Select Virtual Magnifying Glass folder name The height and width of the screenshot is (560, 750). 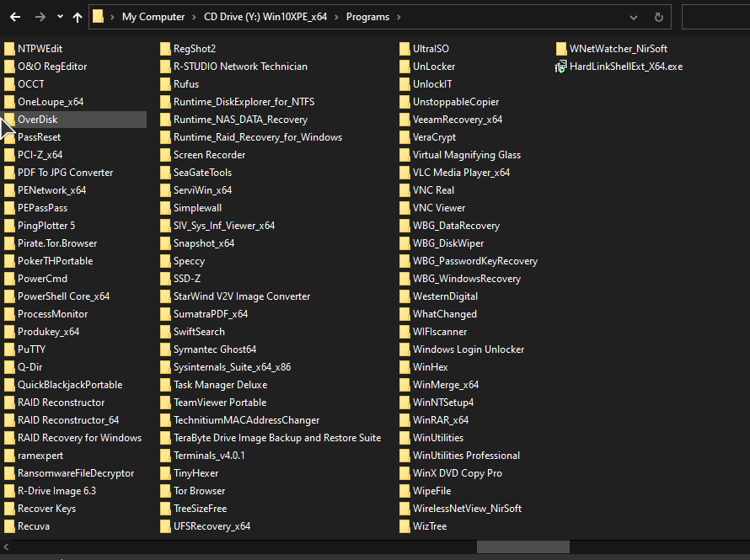[467, 155]
